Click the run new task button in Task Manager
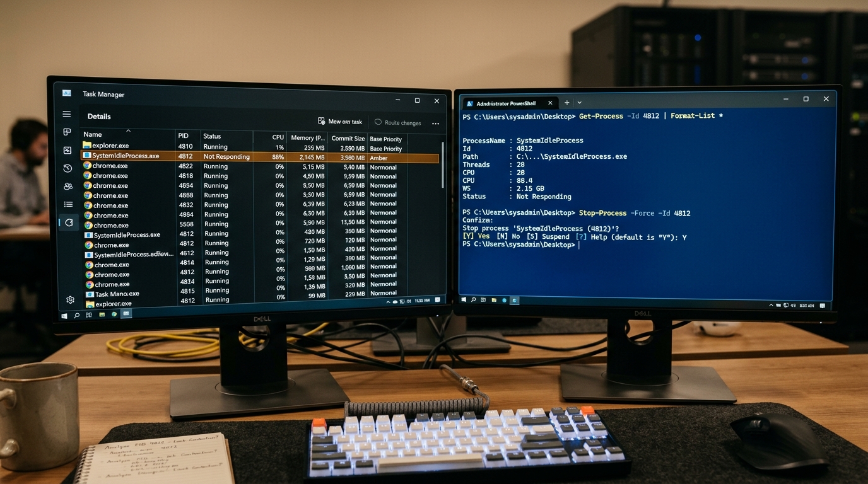The height and width of the screenshot is (484, 868). tap(340, 122)
